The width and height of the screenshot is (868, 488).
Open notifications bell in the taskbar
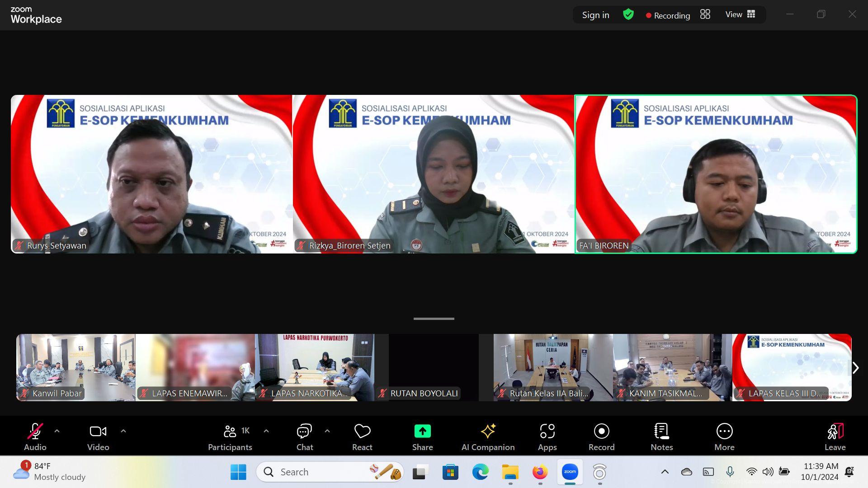pos(849,472)
